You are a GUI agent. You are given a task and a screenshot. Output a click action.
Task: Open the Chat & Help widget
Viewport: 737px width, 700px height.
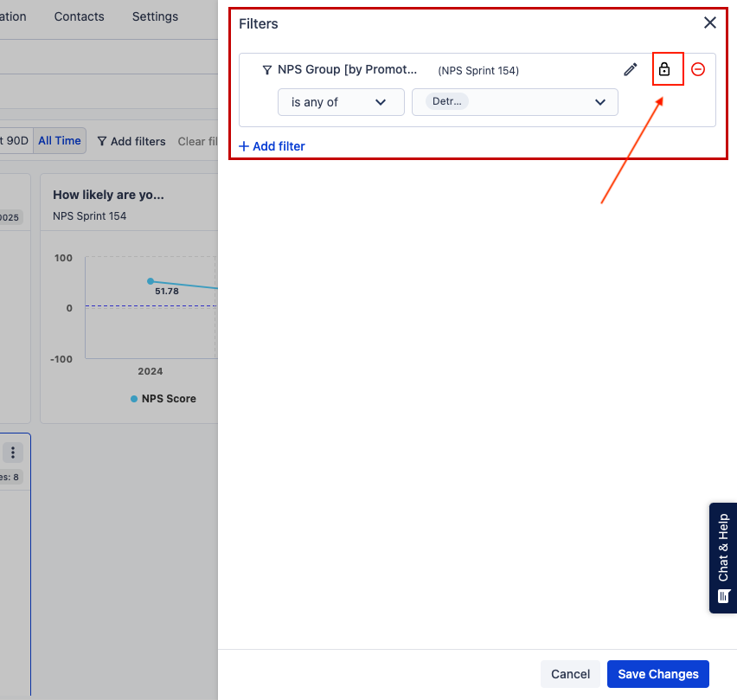[723, 558]
